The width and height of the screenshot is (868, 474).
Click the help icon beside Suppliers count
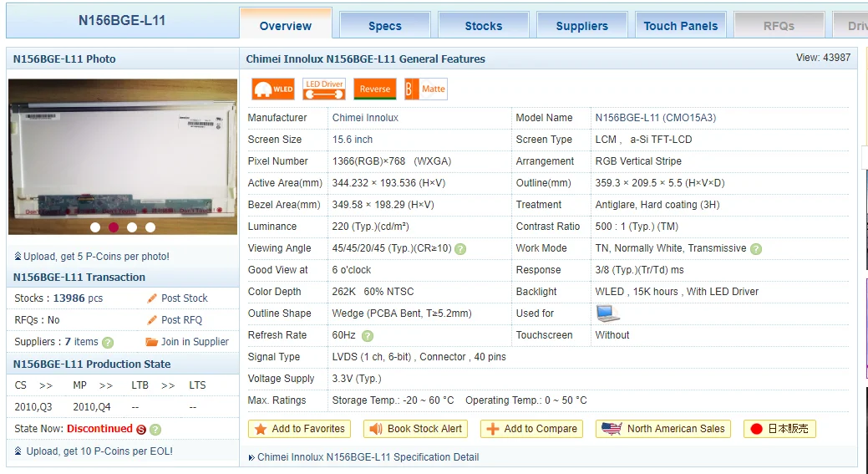click(108, 342)
